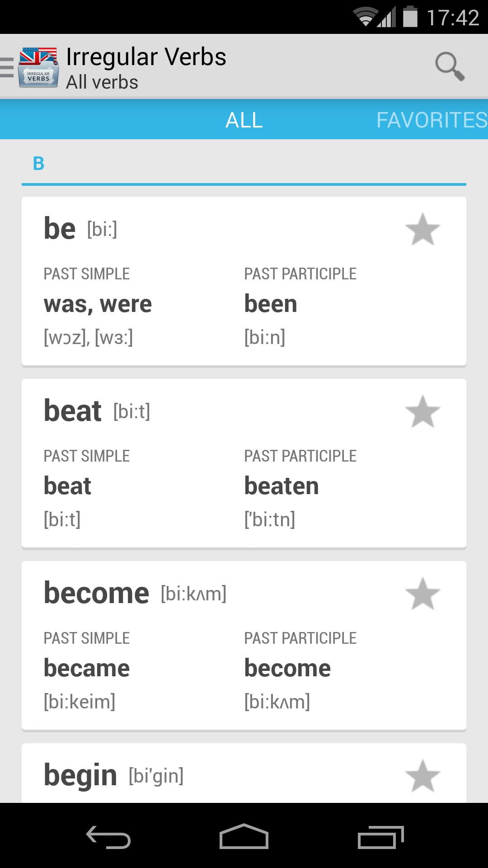Tap past participle 'beaten'

282,486
